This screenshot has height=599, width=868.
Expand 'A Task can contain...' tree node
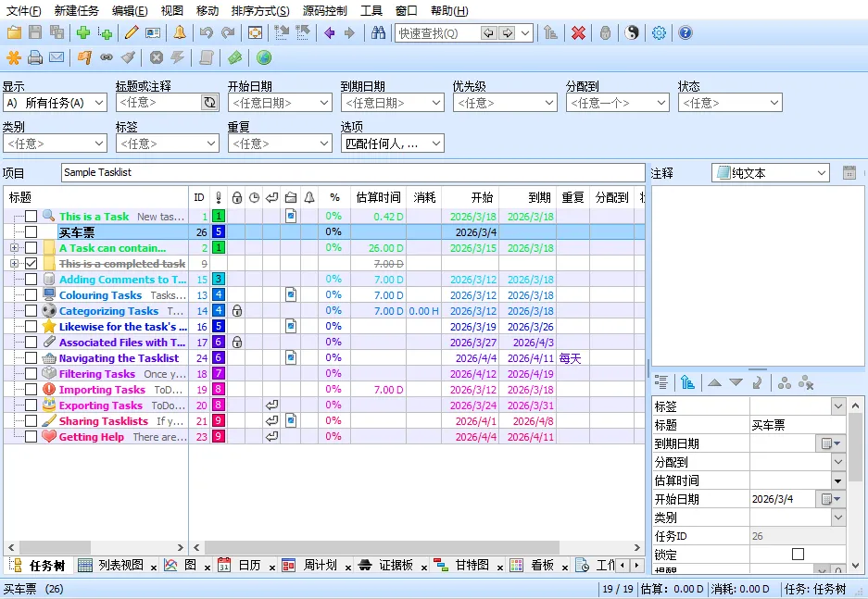[14, 248]
